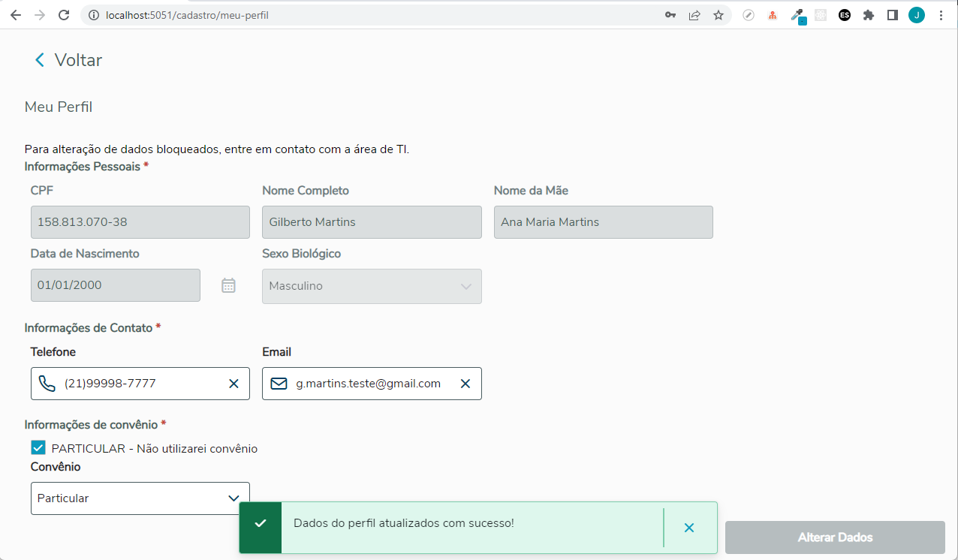Open the browser extensions puzzle icon
This screenshot has width=958, height=560.
coord(869,15)
